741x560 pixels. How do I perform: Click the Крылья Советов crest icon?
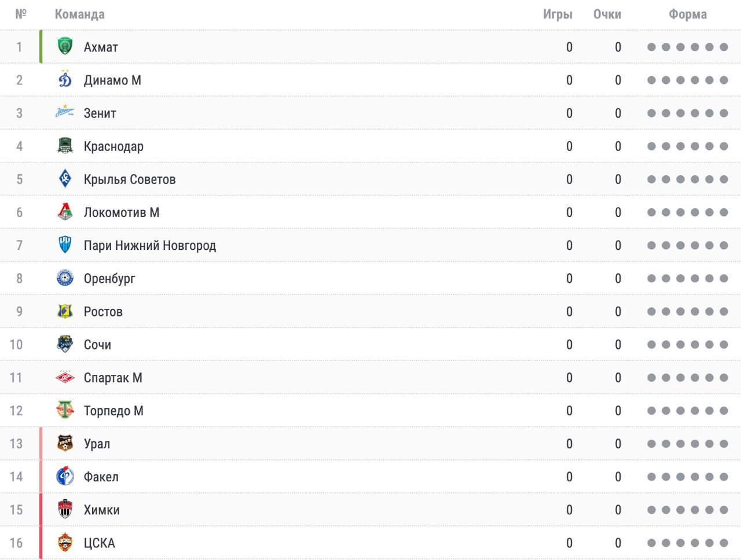[65, 179]
